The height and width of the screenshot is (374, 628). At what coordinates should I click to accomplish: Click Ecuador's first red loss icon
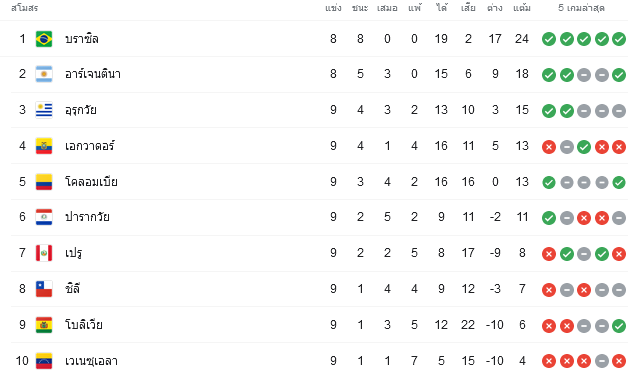coord(549,147)
